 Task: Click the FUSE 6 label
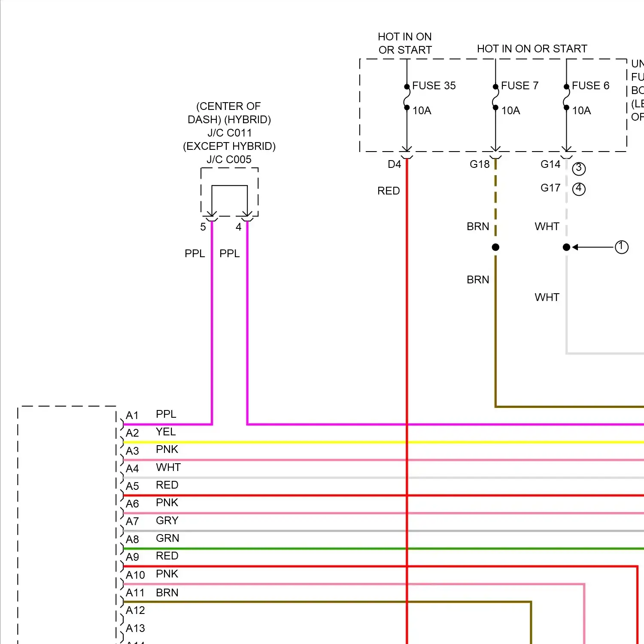coord(590,86)
